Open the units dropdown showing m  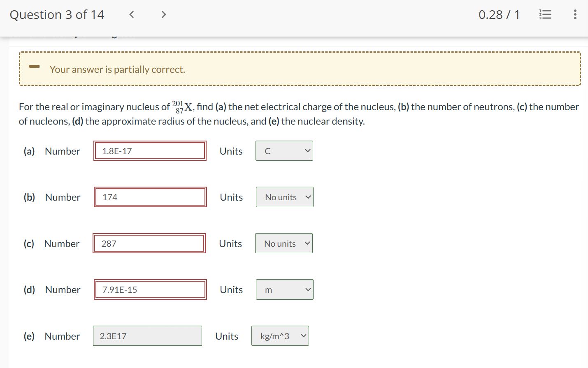(284, 289)
